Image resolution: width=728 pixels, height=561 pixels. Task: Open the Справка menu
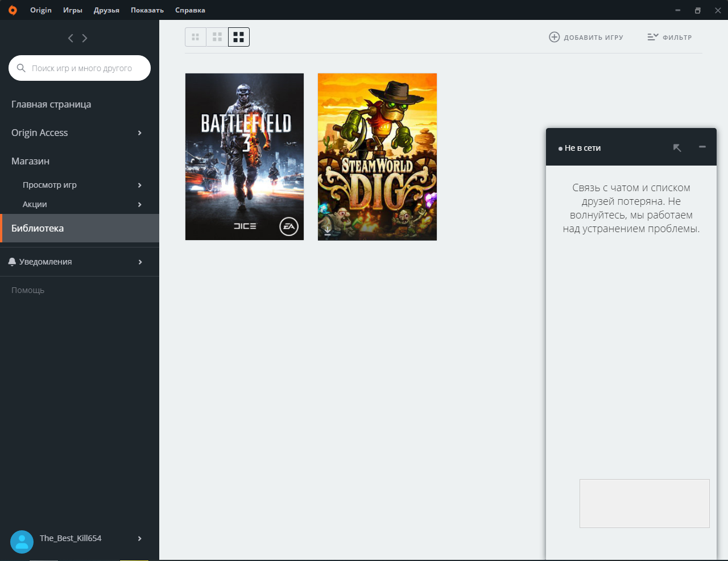[x=190, y=10]
